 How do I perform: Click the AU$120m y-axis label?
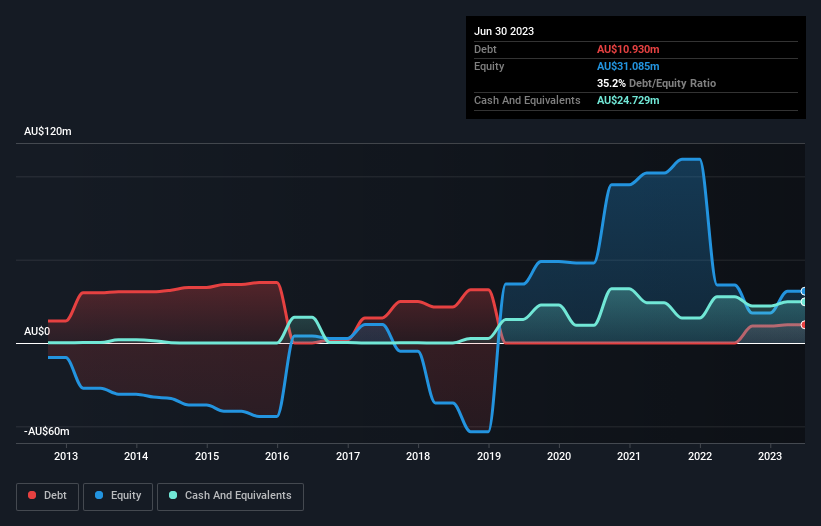tap(48, 131)
